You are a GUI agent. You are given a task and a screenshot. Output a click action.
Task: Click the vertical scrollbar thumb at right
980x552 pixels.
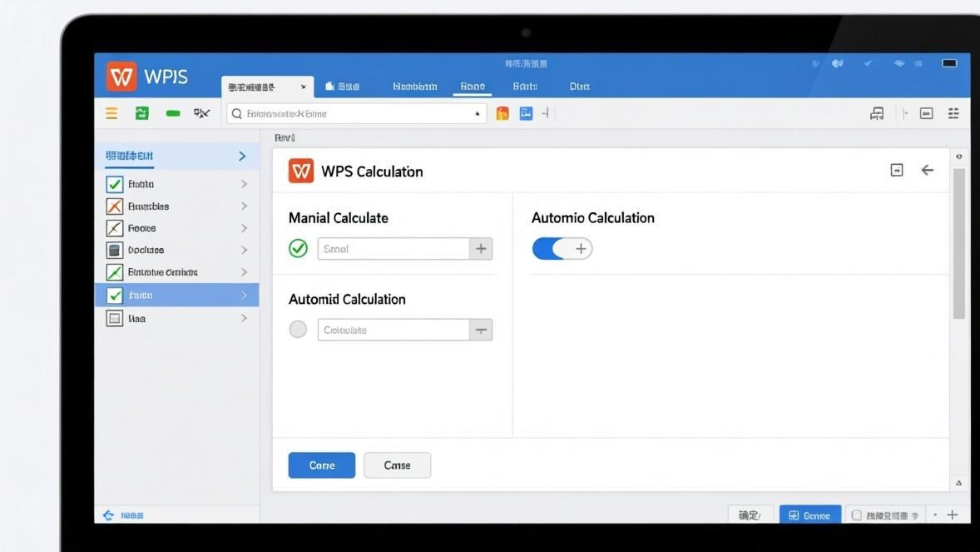coord(958,243)
